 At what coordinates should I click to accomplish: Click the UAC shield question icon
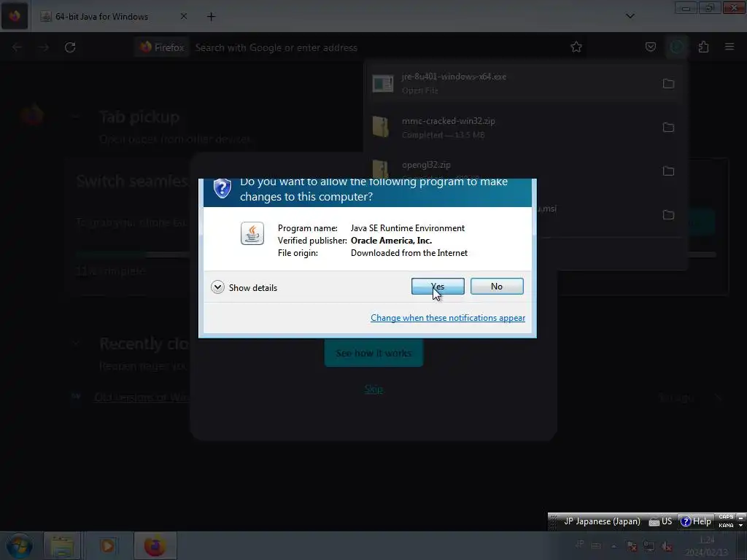click(222, 189)
